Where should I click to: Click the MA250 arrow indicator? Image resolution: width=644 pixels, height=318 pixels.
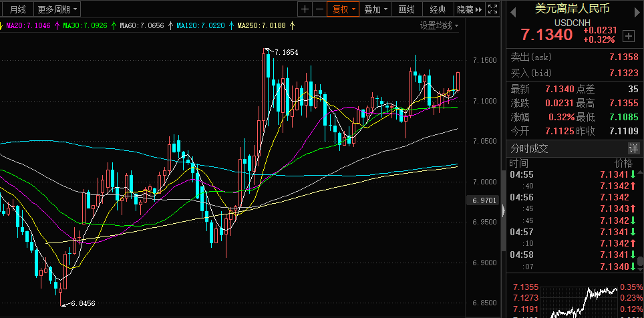click(291, 25)
